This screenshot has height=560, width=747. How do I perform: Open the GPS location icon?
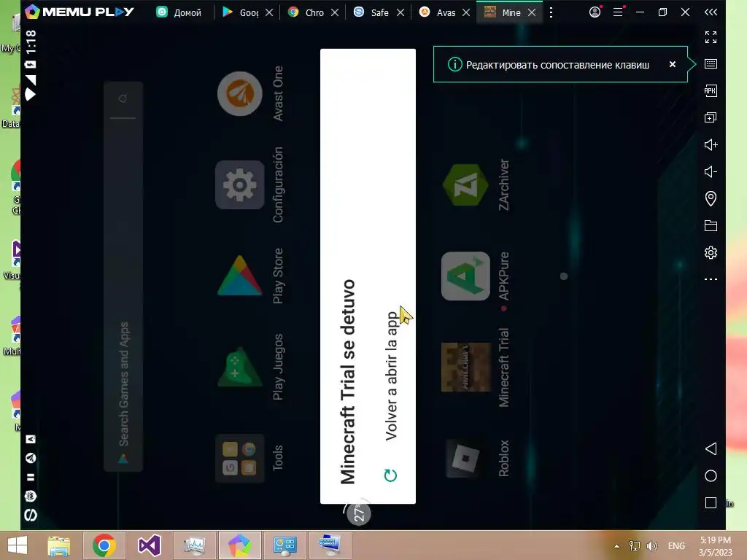coord(711,198)
